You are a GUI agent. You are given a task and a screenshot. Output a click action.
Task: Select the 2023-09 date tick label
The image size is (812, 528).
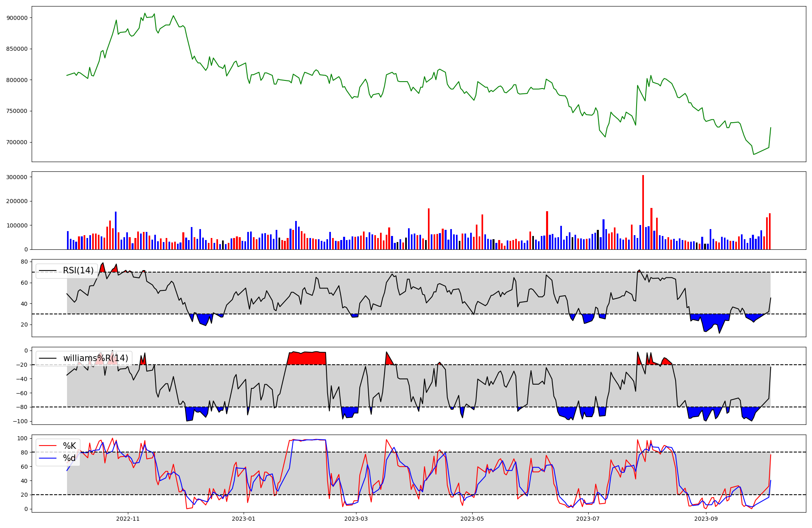(x=706, y=519)
